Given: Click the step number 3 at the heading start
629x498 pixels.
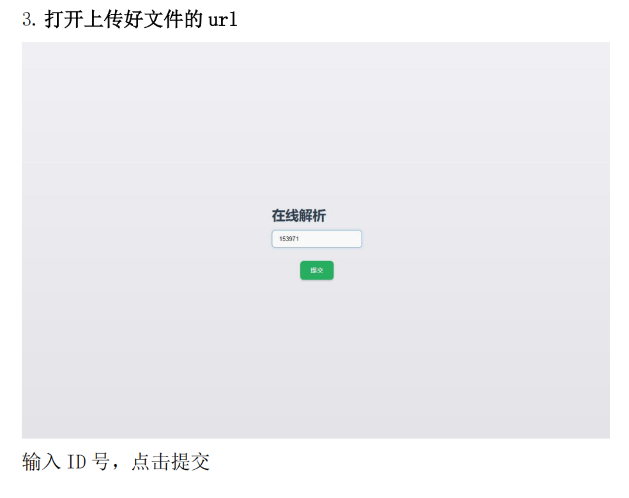Looking at the screenshot, I should click(x=28, y=20).
